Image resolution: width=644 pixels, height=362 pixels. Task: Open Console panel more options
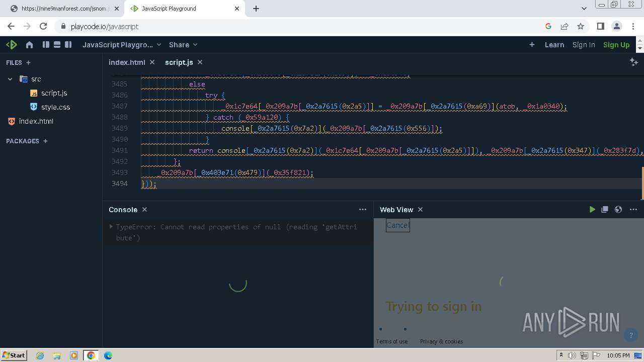pyautogui.click(x=363, y=210)
